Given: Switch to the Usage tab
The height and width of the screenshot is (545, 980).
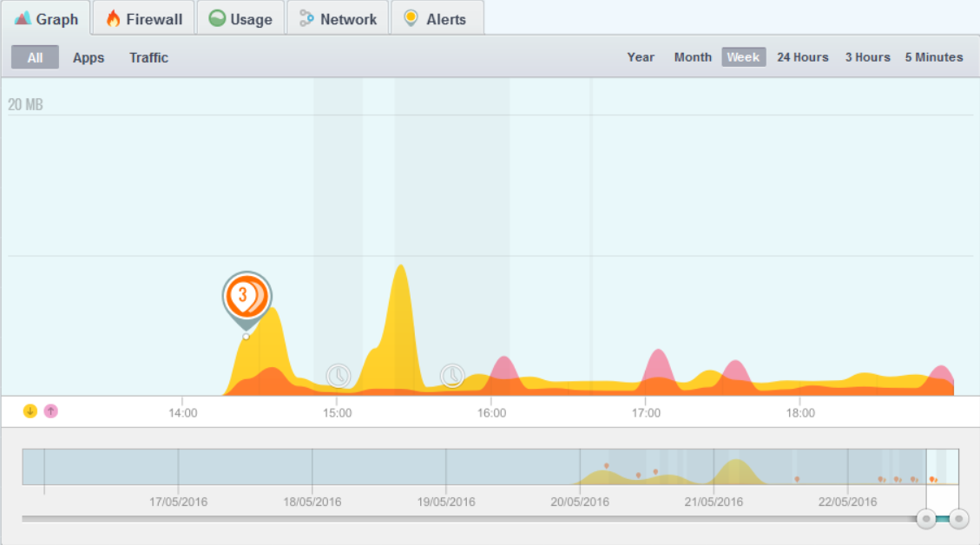Looking at the screenshot, I should point(240,19).
